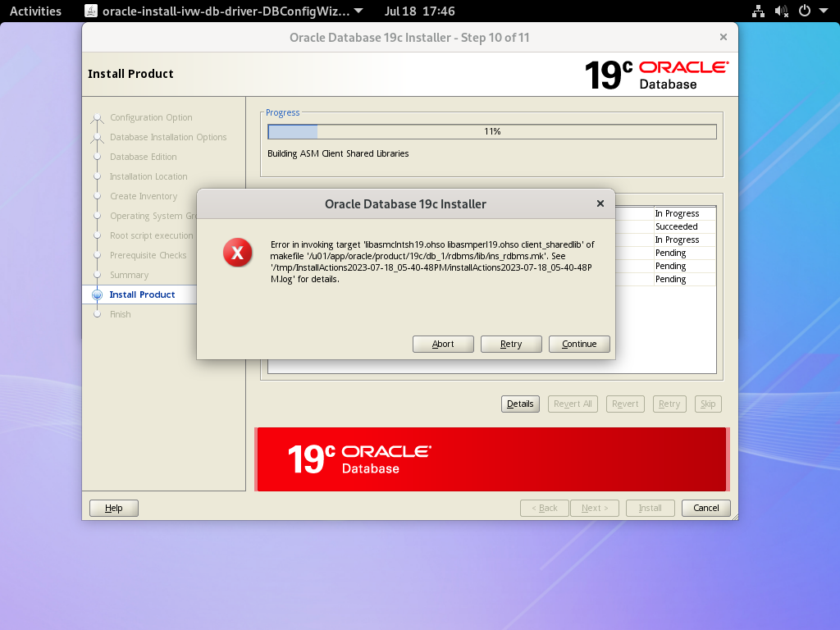Click the Back button

pyautogui.click(x=545, y=508)
